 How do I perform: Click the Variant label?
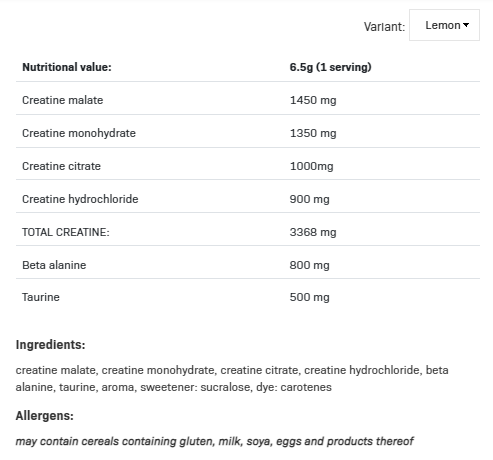(384, 26)
